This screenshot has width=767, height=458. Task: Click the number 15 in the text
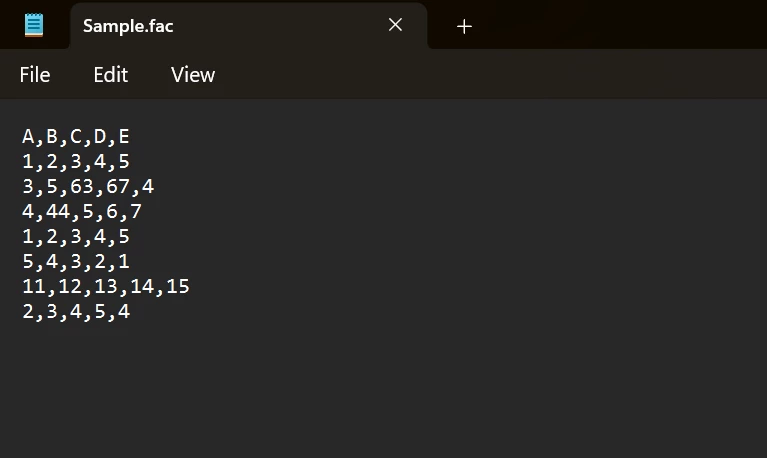(178, 286)
